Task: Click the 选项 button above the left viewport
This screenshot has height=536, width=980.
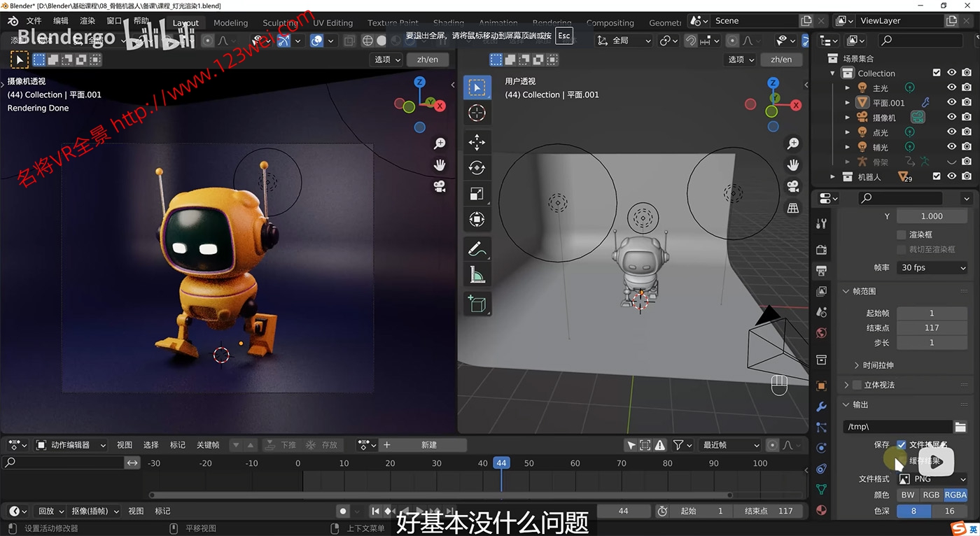Action: coord(386,59)
